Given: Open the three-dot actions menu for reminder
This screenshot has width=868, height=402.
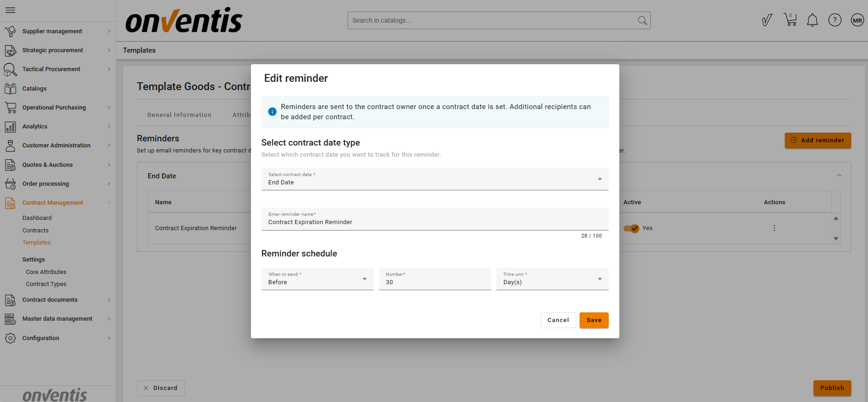Looking at the screenshot, I should [774, 228].
